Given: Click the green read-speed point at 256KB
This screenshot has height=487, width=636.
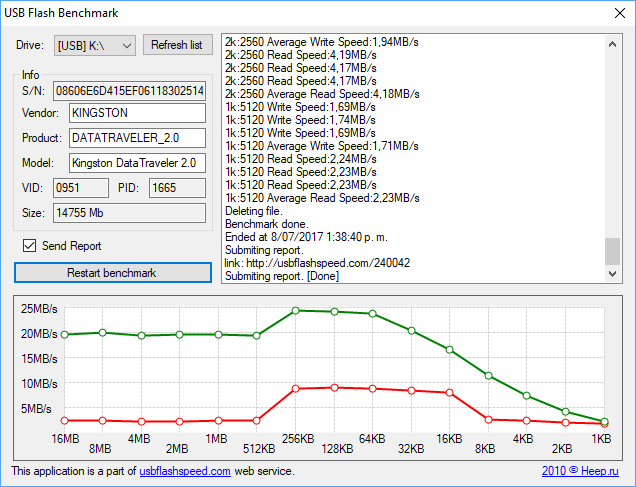Looking at the screenshot, I should pyautogui.click(x=296, y=311).
